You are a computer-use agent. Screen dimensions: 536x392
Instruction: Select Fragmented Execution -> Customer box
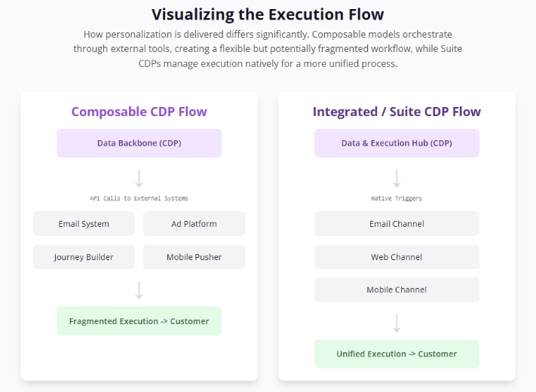point(139,321)
